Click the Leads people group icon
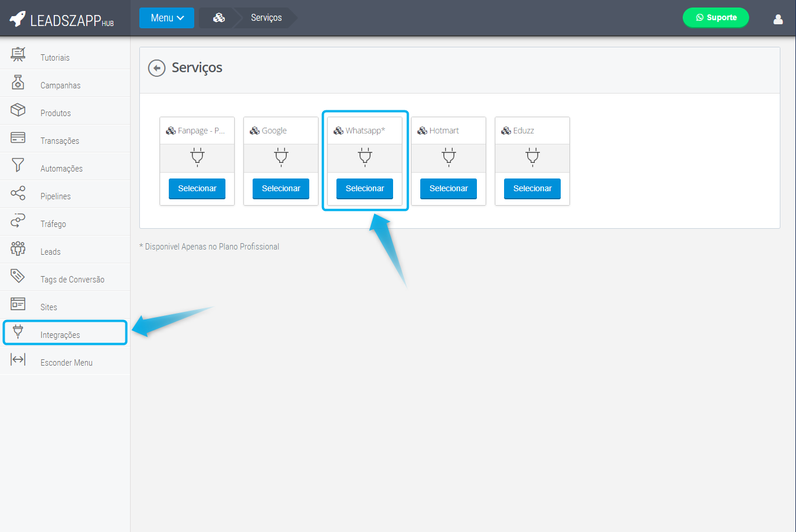The height and width of the screenshot is (532, 796). (18, 248)
